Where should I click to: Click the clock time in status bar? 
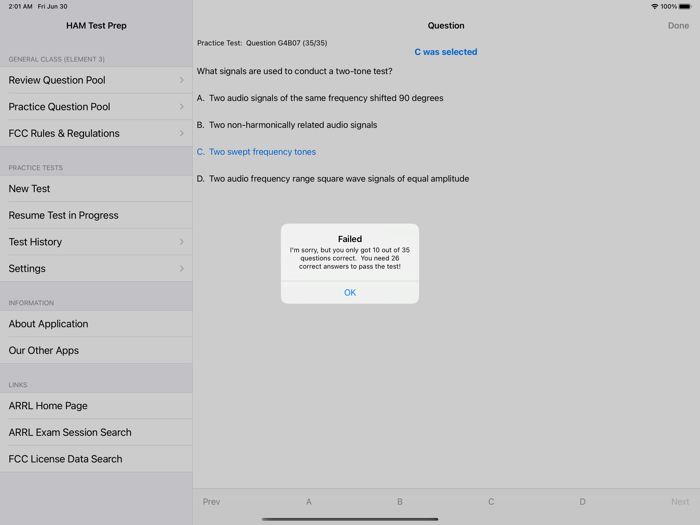[x=20, y=6]
